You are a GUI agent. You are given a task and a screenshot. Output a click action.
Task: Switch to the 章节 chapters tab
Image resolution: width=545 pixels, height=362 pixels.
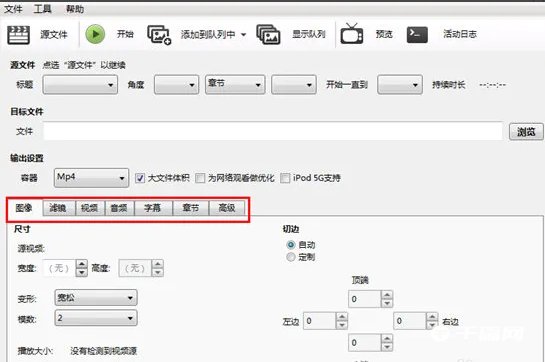point(190,208)
